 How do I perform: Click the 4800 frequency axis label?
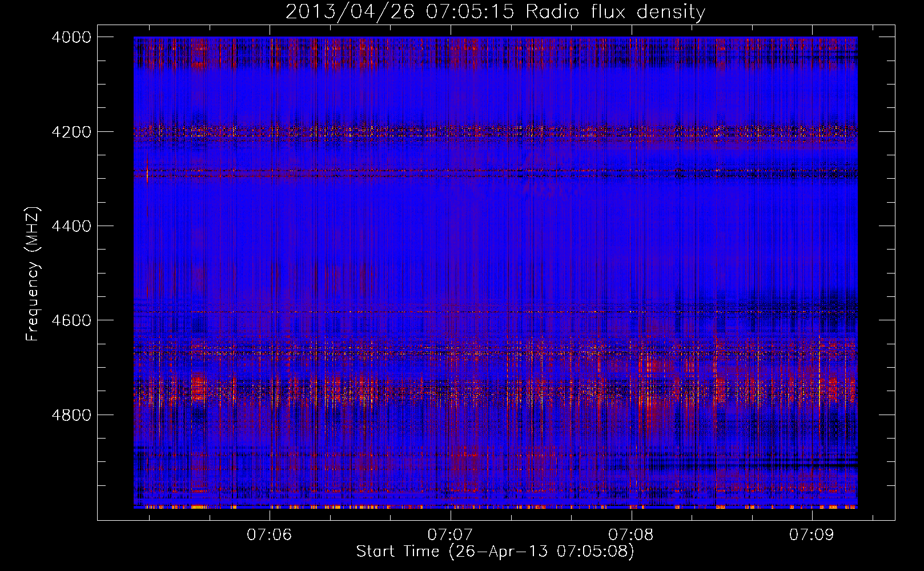pyautogui.click(x=71, y=415)
